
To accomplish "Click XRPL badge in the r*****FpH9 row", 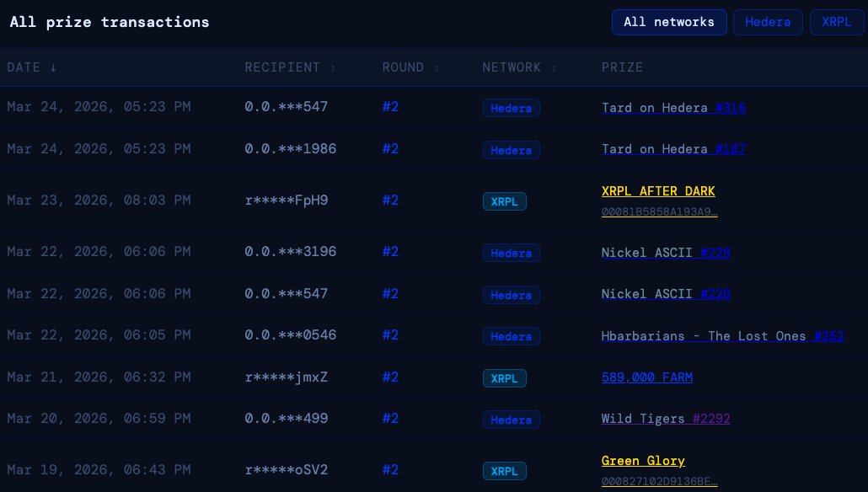I will tap(504, 201).
